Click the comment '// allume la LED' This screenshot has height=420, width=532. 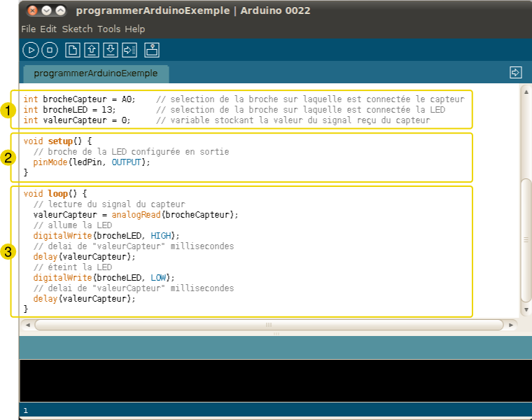click(x=73, y=225)
